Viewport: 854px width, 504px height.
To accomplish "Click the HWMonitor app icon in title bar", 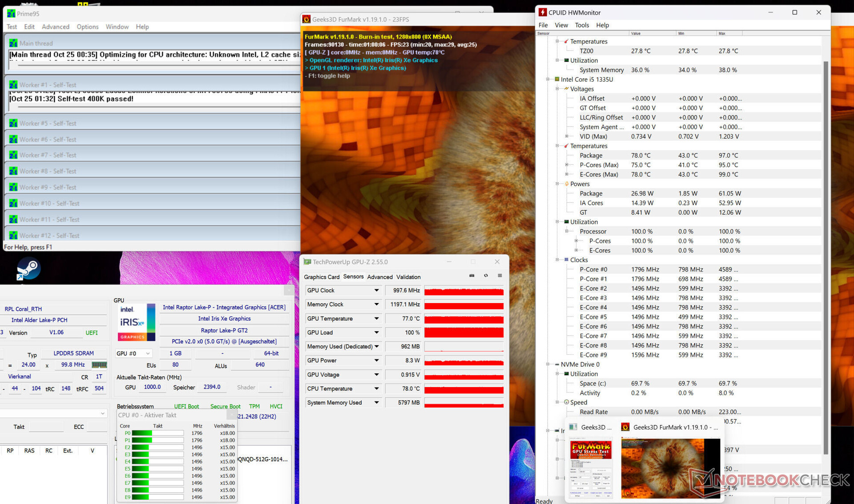I will click(x=542, y=12).
